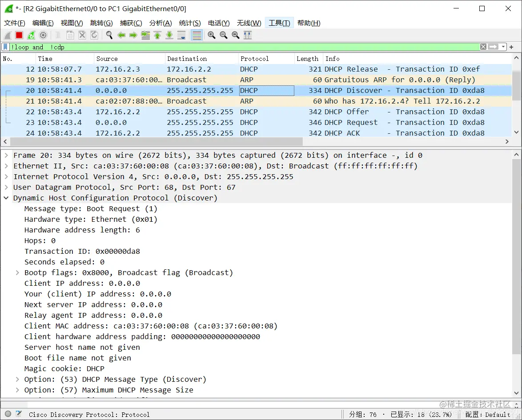Sort packets by Source column header

[129, 59]
